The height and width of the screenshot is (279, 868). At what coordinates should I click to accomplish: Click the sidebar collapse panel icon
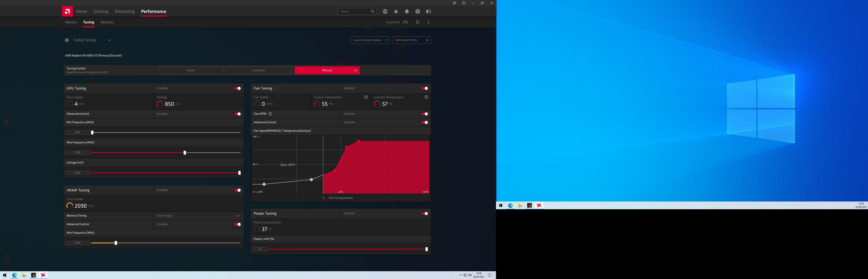coord(429,11)
